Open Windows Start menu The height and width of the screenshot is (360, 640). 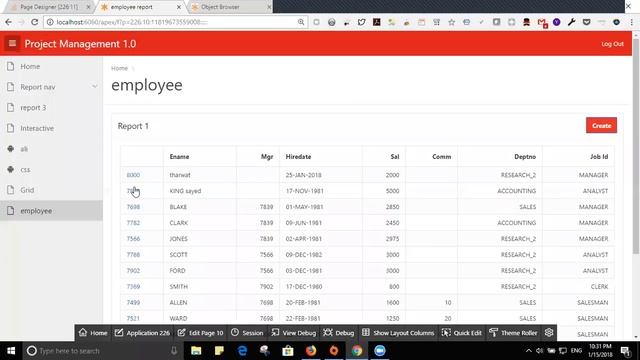(x=11, y=351)
